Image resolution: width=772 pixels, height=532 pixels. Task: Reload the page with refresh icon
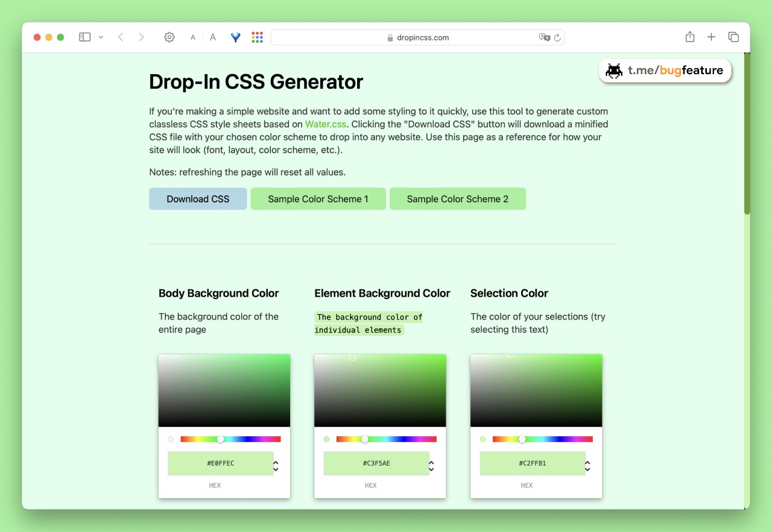(x=557, y=37)
